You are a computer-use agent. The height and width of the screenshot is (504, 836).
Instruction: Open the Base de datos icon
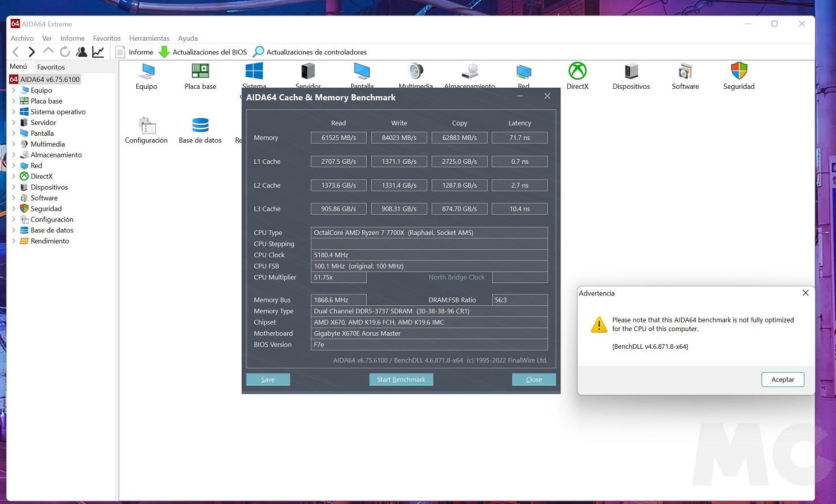[x=200, y=125]
